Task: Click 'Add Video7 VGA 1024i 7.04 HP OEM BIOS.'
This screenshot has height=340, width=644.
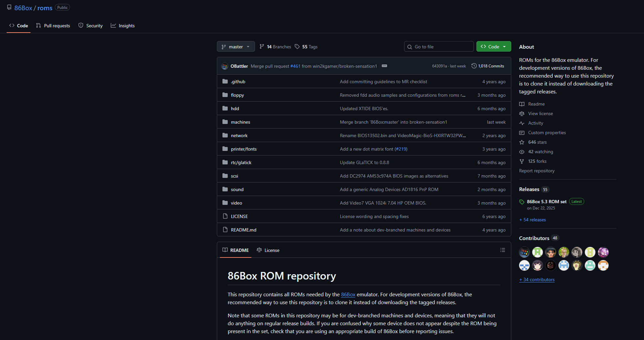Action: pyautogui.click(x=383, y=203)
